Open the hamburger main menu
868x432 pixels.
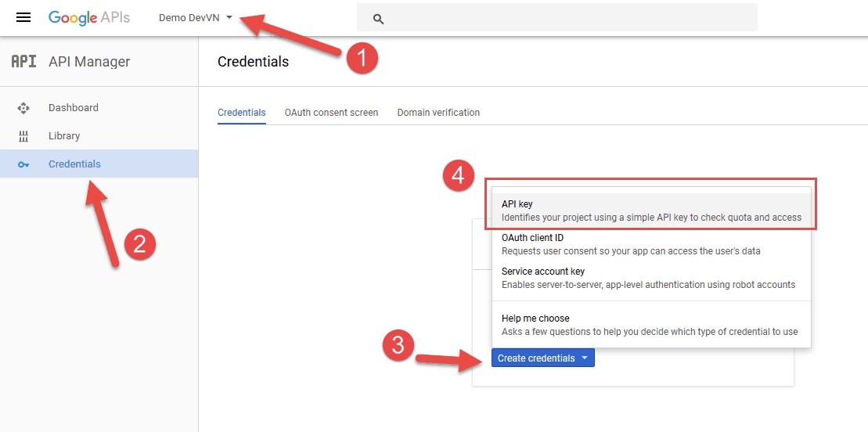coord(23,18)
